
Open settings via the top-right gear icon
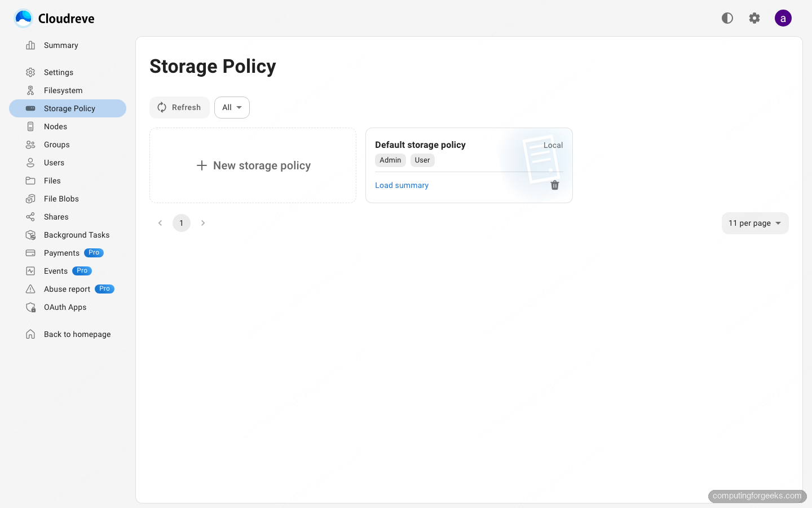pos(754,18)
